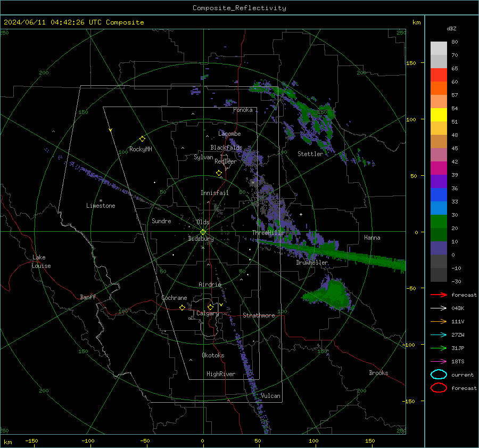Select the dark orange 57-60 dBZ swatch
This screenshot has width=479, height=448.
tap(439, 88)
